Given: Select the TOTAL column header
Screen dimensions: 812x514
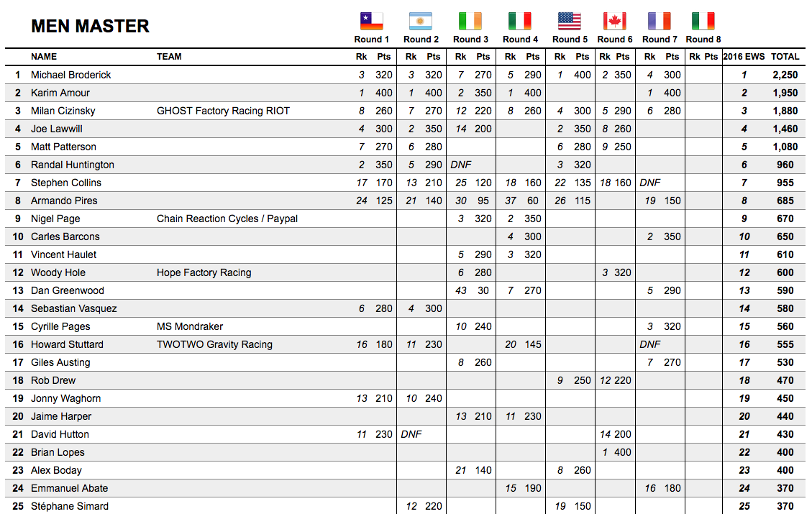Looking at the screenshot, I should [x=785, y=57].
